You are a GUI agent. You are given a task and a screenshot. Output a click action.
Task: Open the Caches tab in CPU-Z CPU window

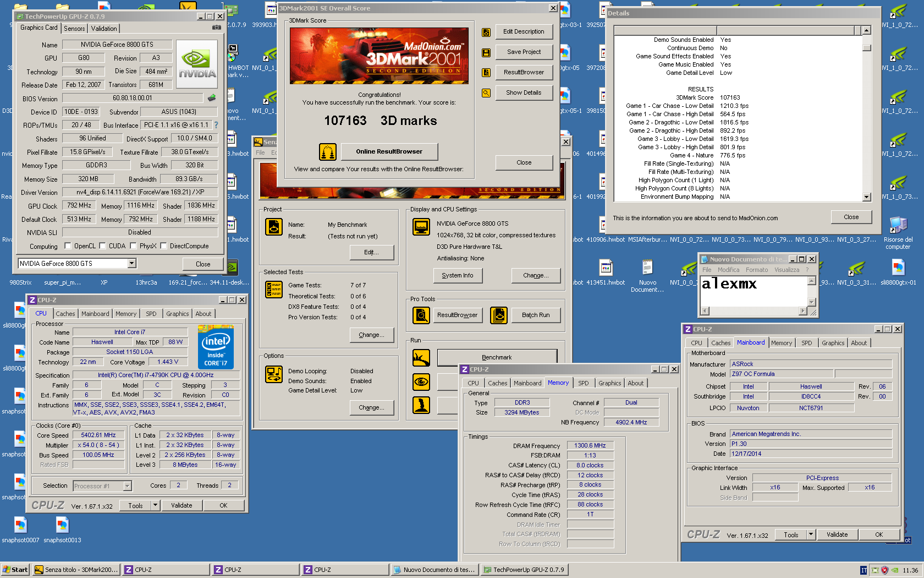[65, 314]
